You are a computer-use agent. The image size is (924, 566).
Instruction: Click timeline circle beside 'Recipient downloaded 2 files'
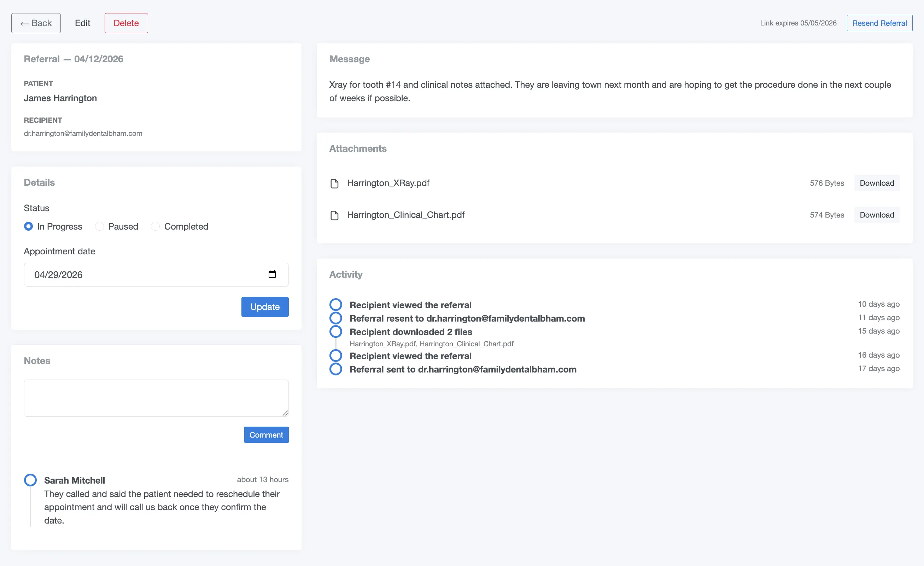[335, 331]
